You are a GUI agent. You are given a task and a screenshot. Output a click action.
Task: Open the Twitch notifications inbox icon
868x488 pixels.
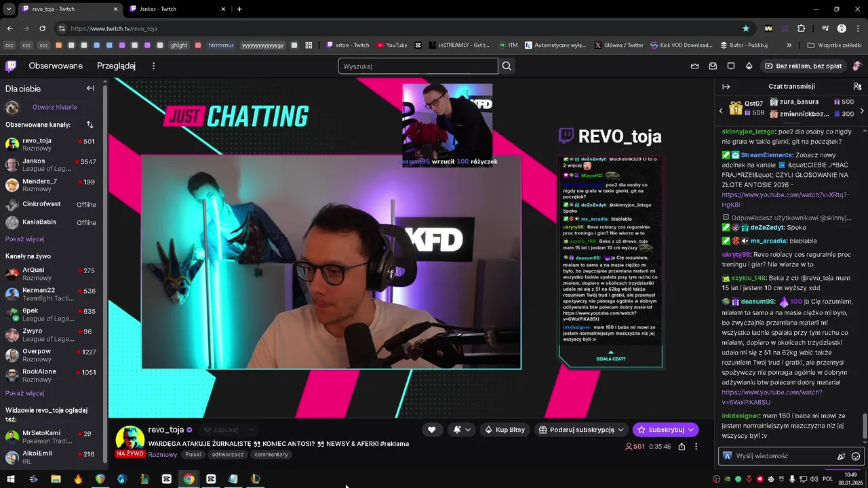(x=713, y=66)
